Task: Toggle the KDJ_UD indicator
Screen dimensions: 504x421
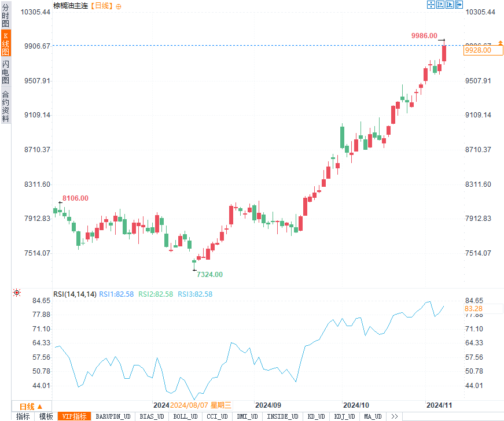Action: [x=346, y=416]
